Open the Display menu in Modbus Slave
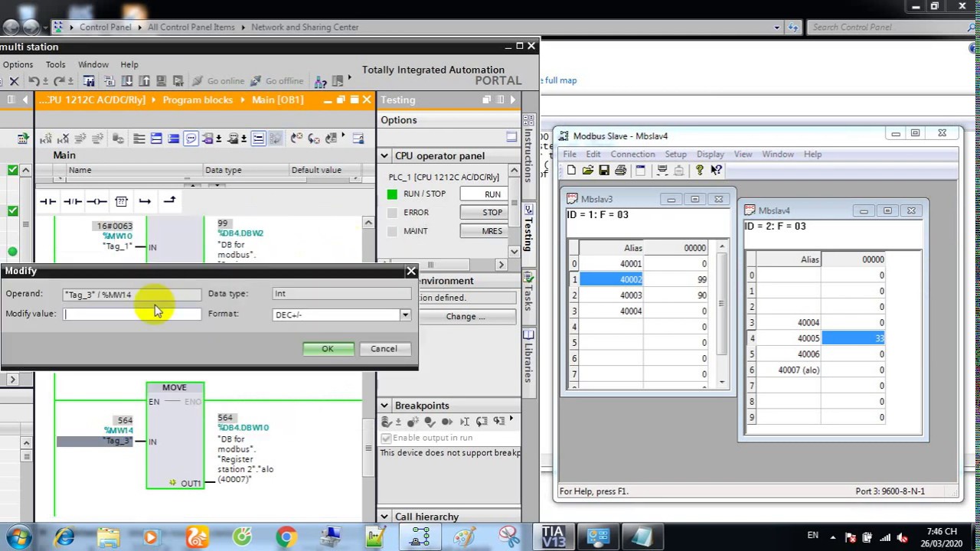This screenshot has height=551, width=980. click(710, 155)
